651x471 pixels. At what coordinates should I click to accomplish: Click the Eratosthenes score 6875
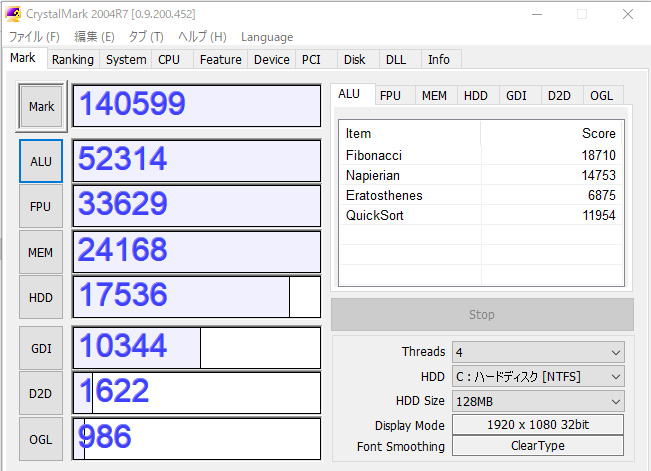pyautogui.click(x=602, y=195)
